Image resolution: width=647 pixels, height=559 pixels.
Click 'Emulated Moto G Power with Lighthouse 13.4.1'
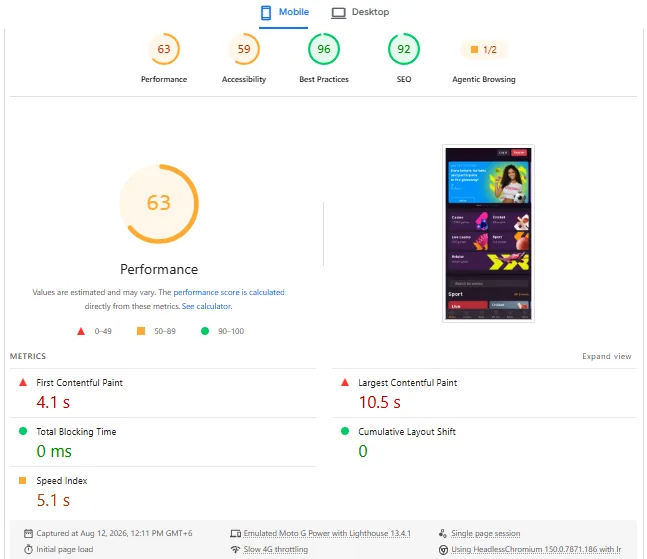[327, 533]
